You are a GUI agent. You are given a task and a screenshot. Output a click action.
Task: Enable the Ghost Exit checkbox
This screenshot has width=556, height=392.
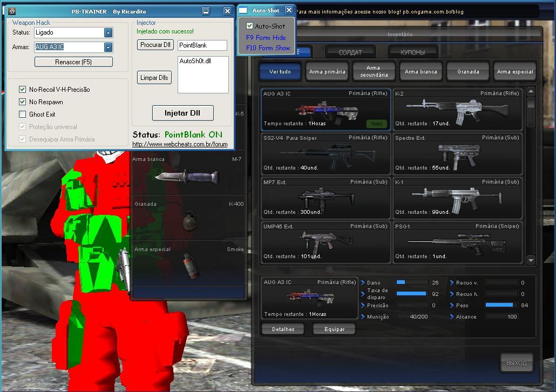(23, 114)
